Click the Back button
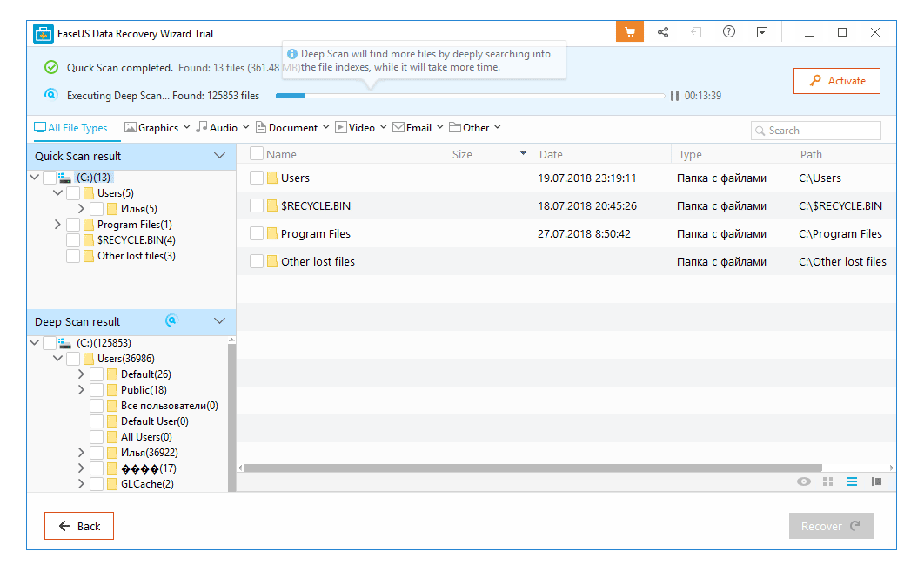The image size is (924, 579). (x=79, y=526)
